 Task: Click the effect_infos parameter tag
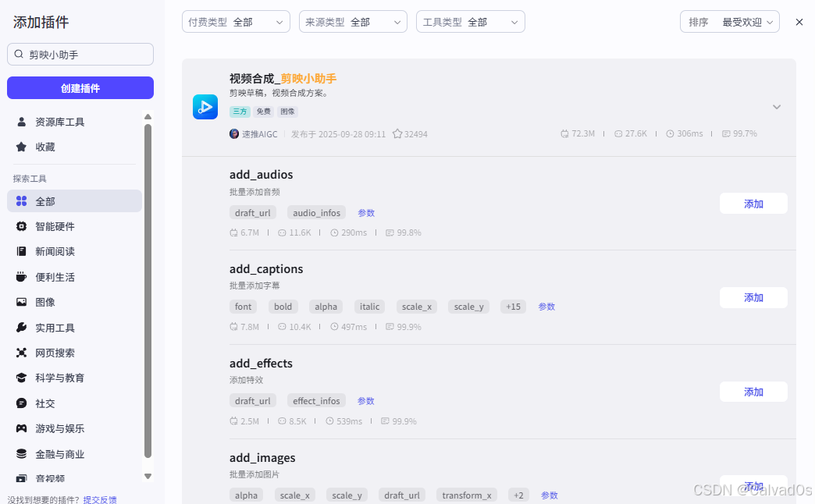pyautogui.click(x=316, y=400)
